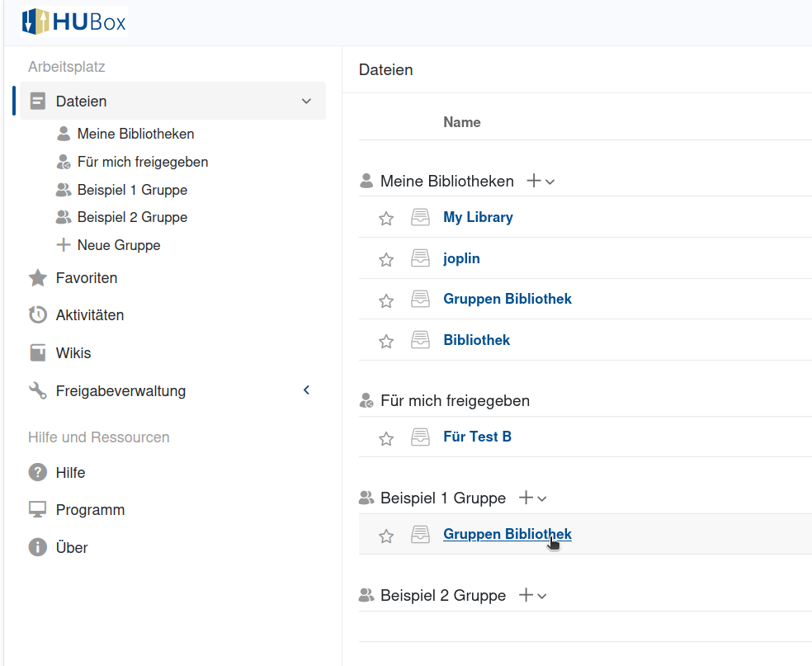Click the library icon next to Für Test B
Viewport: 812px width, 666px height.
[x=421, y=437]
